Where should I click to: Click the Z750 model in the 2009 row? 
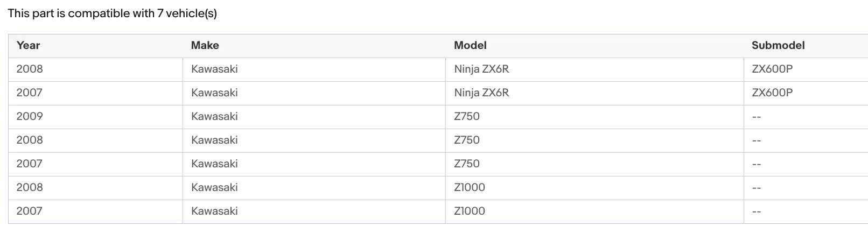coord(467,117)
